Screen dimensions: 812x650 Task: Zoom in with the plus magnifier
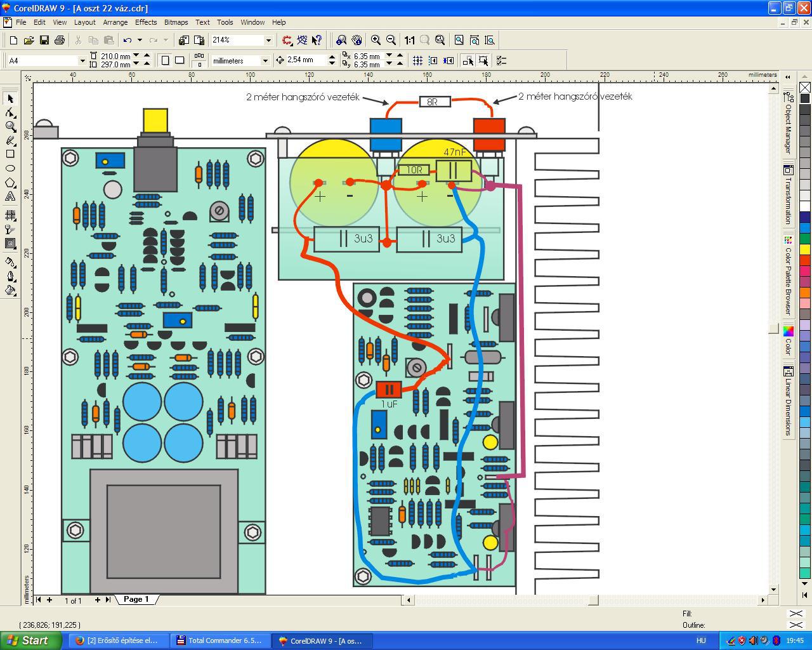(x=376, y=40)
